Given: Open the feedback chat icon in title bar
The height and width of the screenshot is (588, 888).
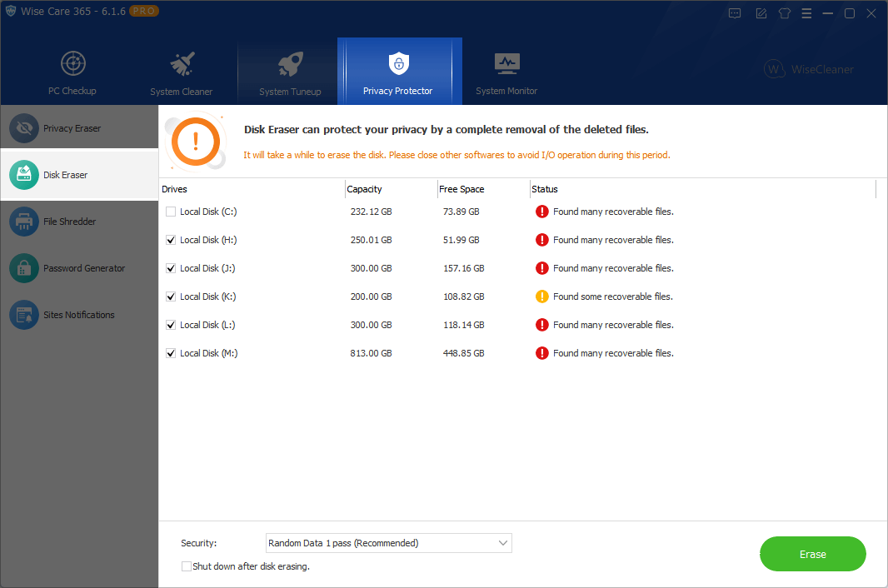Looking at the screenshot, I should tap(735, 13).
